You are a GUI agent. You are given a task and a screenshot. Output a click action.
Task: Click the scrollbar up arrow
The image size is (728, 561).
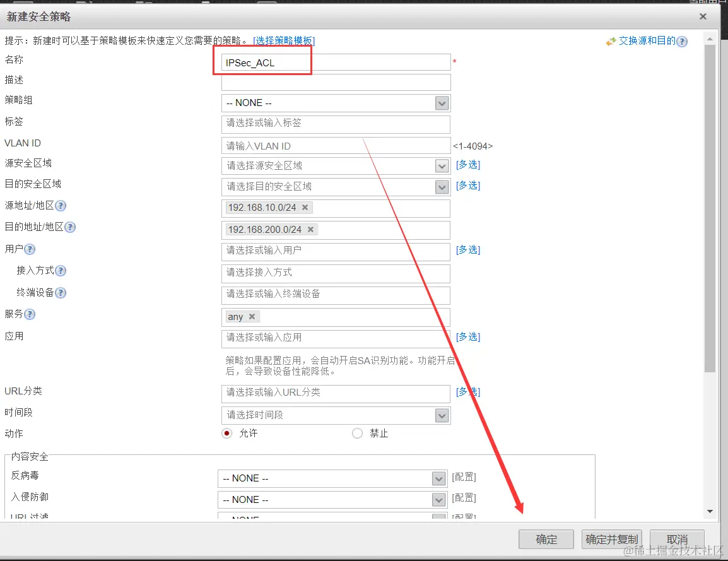coord(710,39)
